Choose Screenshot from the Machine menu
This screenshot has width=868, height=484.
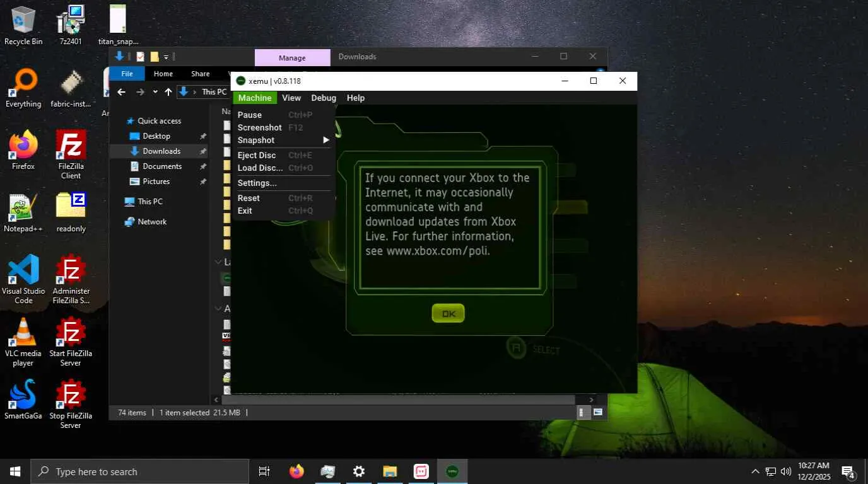pyautogui.click(x=283, y=127)
